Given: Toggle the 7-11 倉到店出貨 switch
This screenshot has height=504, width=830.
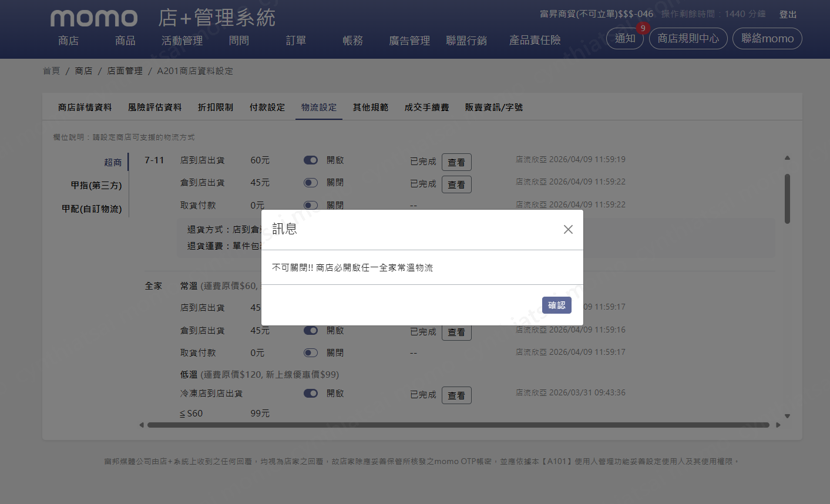Looking at the screenshot, I should [x=311, y=183].
